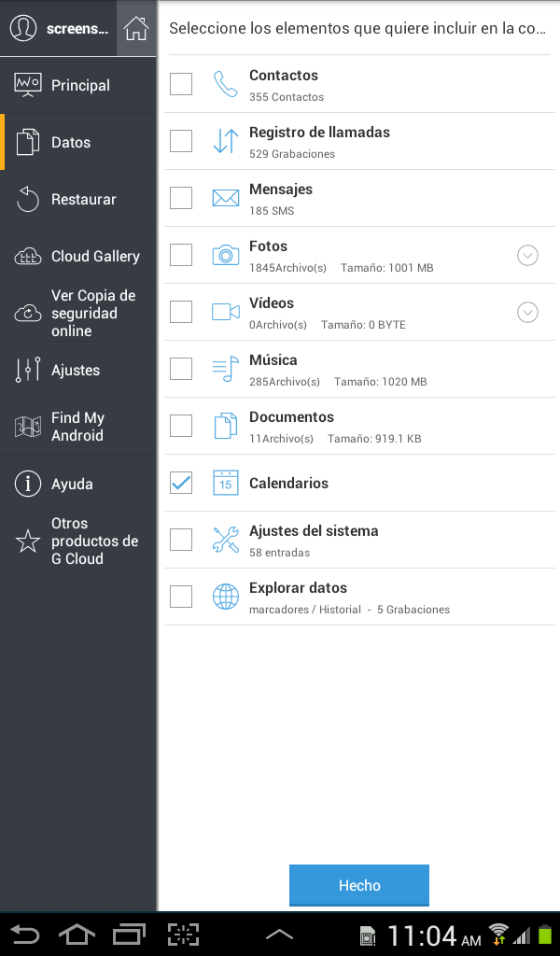Tap the 11:04 AM clock

point(434,935)
